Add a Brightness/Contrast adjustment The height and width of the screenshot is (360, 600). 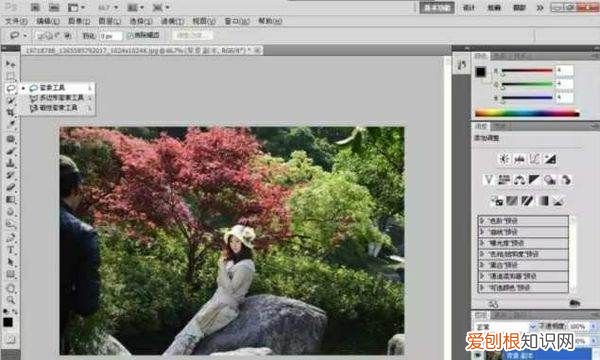[504, 159]
